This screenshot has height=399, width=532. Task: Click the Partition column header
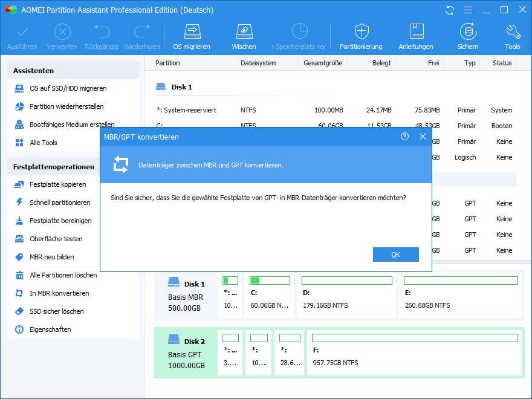[167, 63]
